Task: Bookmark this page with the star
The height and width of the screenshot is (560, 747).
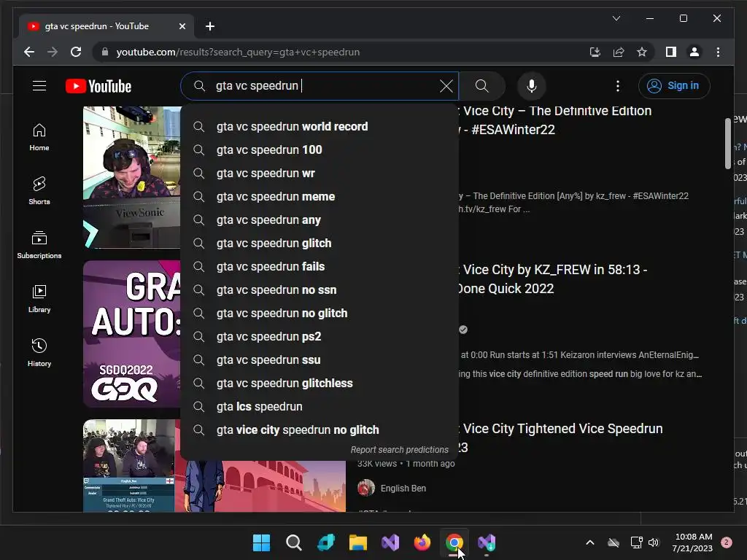Action: [x=642, y=52]
